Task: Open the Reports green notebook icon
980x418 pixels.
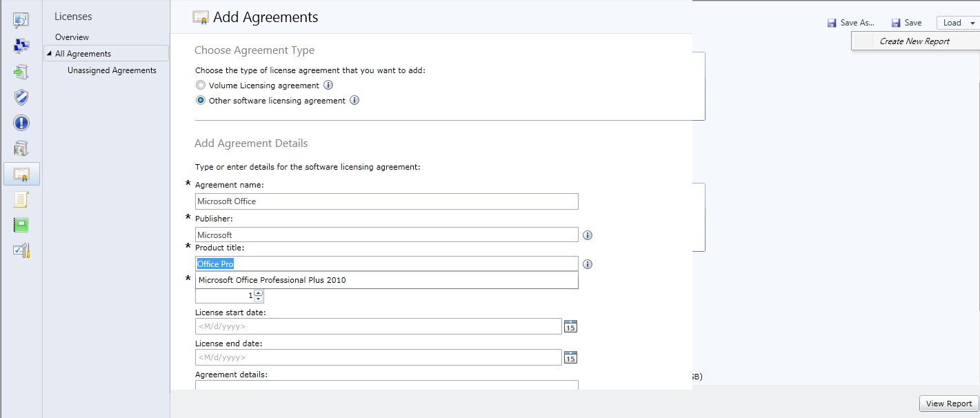Action: coord(21,225)
